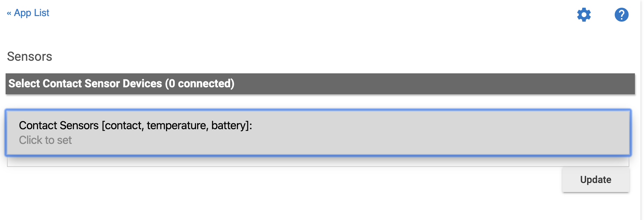Click the Update button
The height and width of the screenshot is (220, 644).
pyautogui.click(x=596, y=179)
